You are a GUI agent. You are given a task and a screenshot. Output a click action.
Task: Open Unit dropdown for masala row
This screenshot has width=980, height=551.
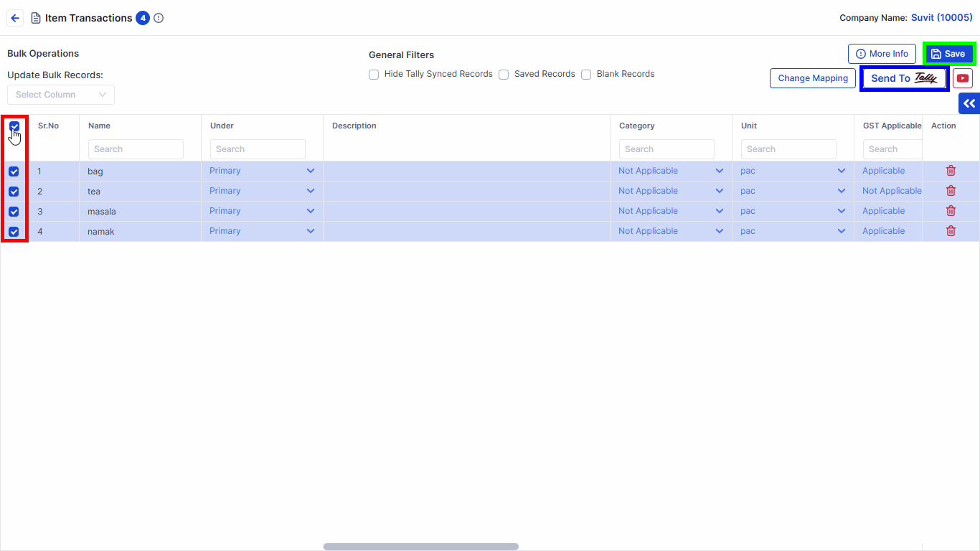[x=793, y=211]
